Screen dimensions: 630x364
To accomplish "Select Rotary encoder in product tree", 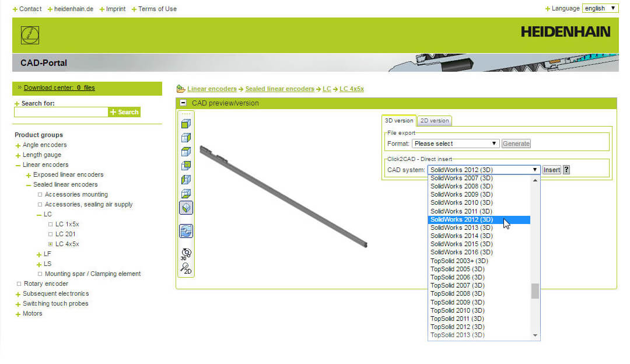I will (46, 283).
